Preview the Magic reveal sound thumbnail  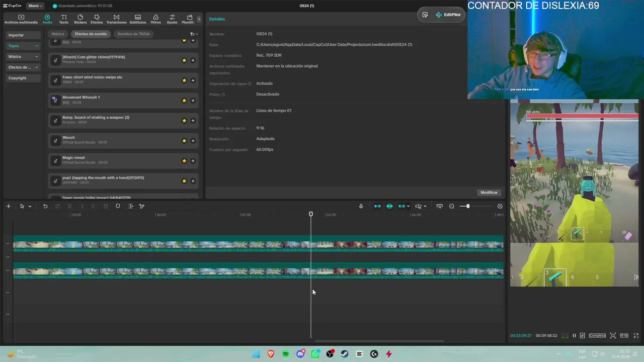[55, 160]
